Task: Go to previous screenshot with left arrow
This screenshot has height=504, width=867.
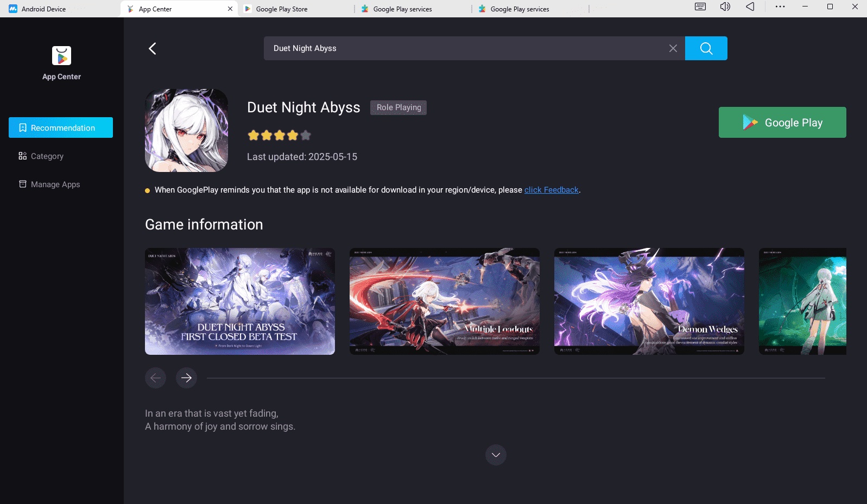Action: click(x=155, y=378)
